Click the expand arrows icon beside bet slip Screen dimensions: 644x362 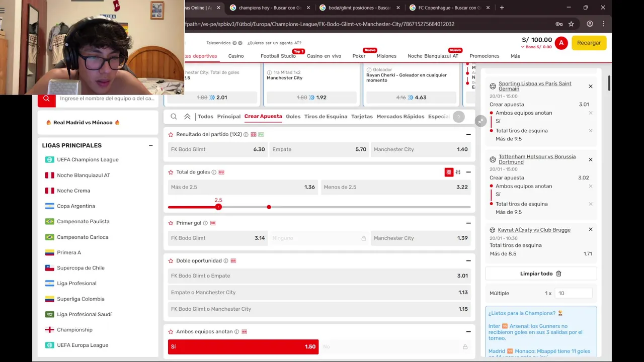click(x=480, y=121)
